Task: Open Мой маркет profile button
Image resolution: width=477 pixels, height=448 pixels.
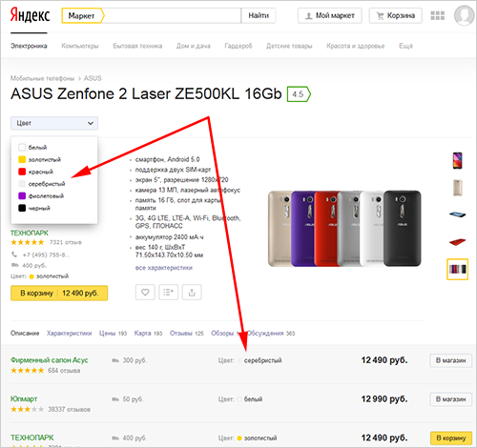Action: coord(330,15)
